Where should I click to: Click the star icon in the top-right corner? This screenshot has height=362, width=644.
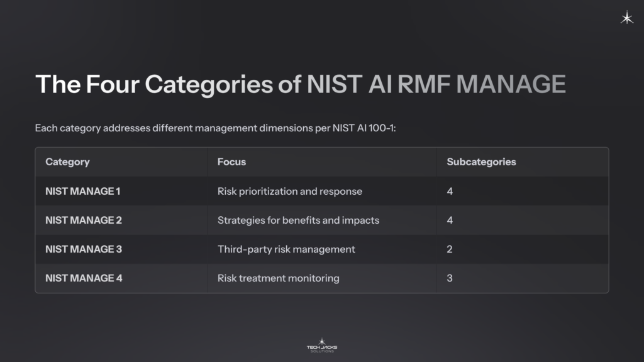point(627,18)
